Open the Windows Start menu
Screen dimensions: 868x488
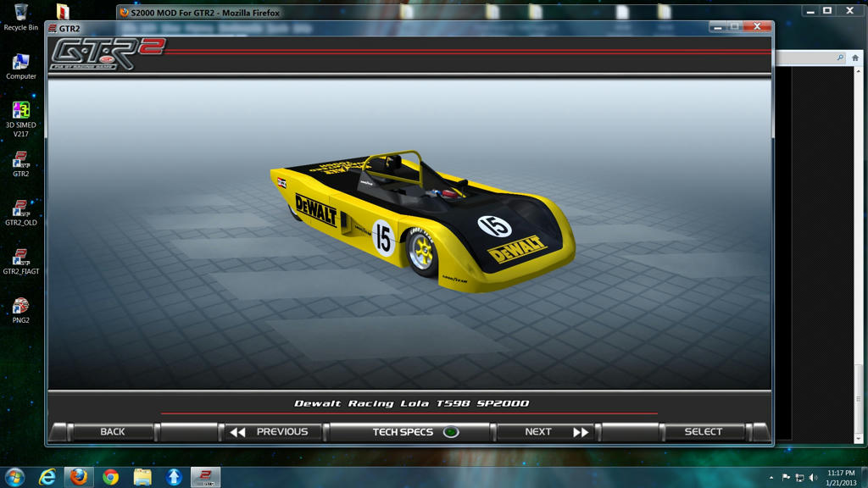[x=15, y=477]
